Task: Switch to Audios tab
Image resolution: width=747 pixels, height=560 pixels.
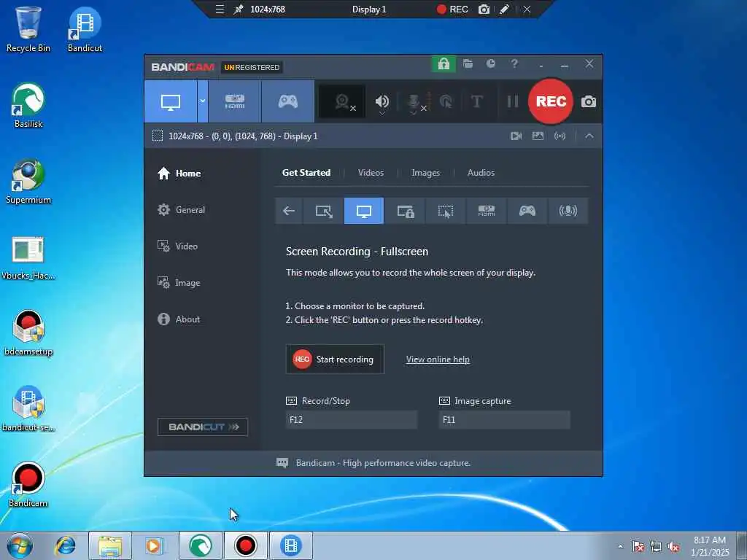Action: click(481, 173)
